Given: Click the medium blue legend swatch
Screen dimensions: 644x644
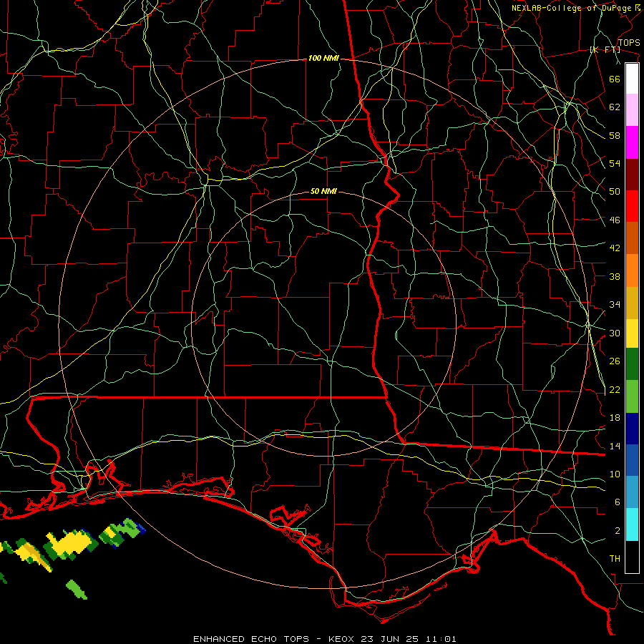Looking at the screenshot, I should tap(632, 460).
